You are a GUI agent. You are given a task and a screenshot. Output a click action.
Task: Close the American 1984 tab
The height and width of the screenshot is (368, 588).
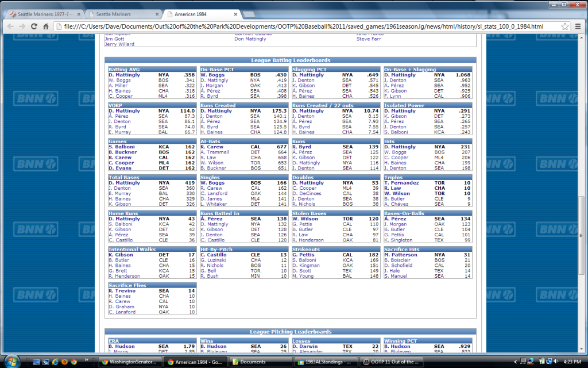235,14
